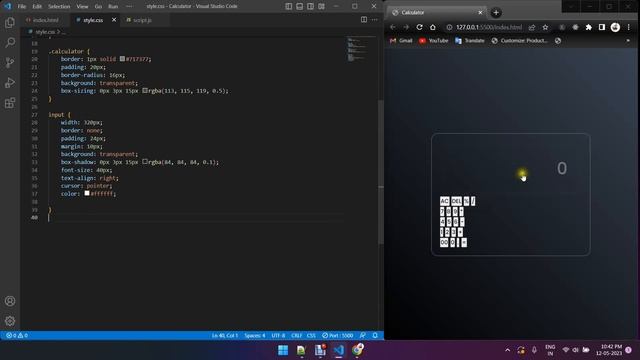Toggle the secondary sidebar layout icon
The width and height of the screenshot is (640, 360).
311,6
